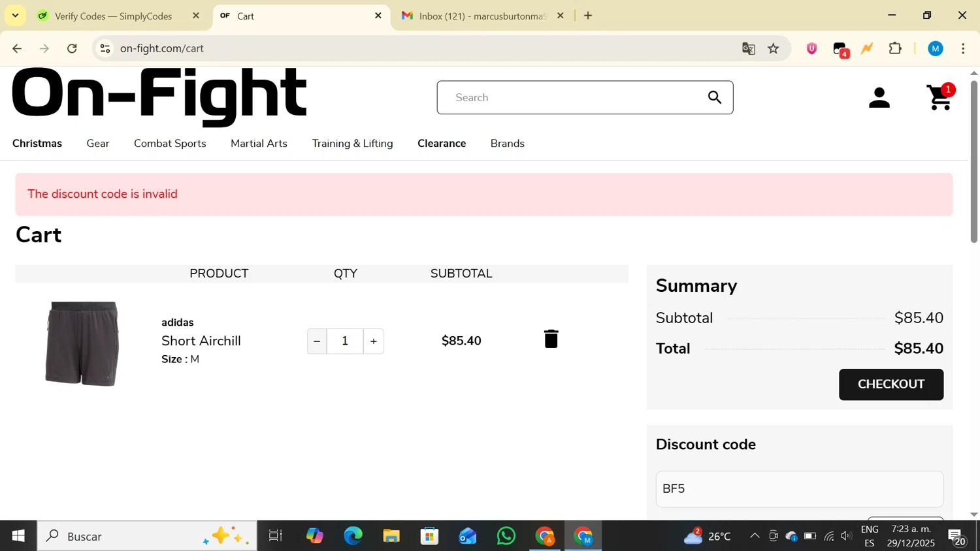Open the Brands menu

pyautogui.click(x=508, y=144)
